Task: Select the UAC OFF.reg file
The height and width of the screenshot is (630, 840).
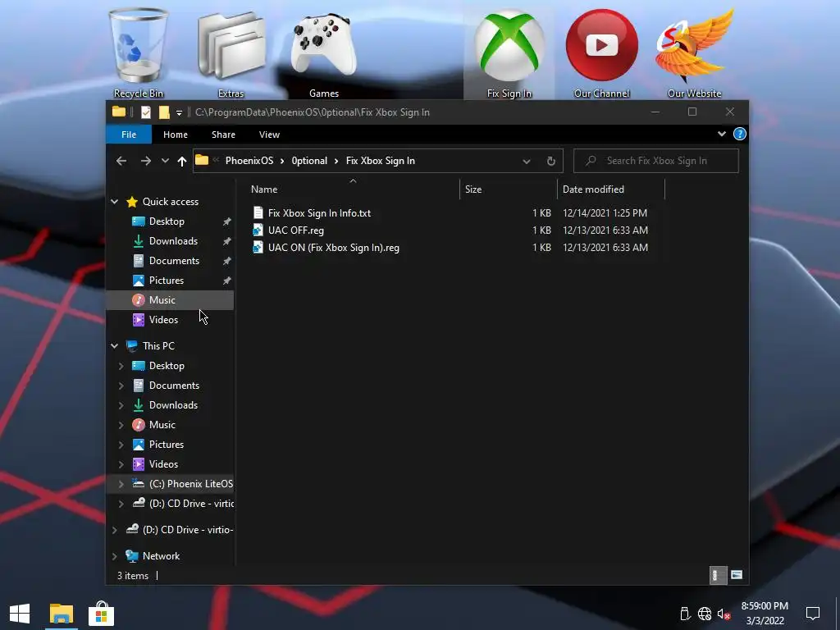Action: [295, 231]
